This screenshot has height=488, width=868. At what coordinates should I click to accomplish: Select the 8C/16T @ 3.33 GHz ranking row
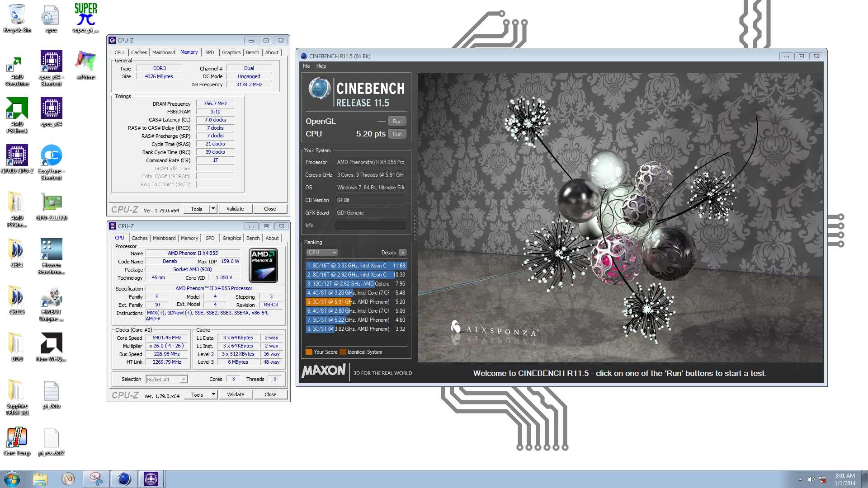click(356, 266)
